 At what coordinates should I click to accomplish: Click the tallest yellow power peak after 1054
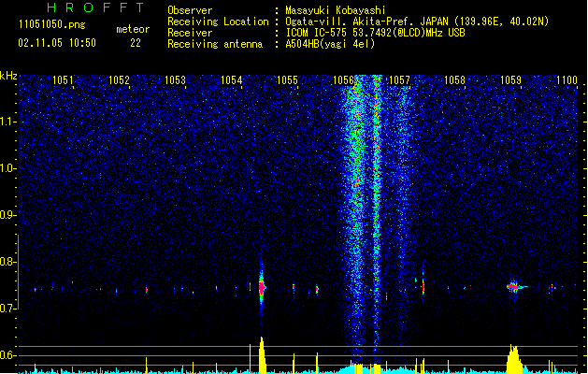pyautogui.click(x=262, y=355)
